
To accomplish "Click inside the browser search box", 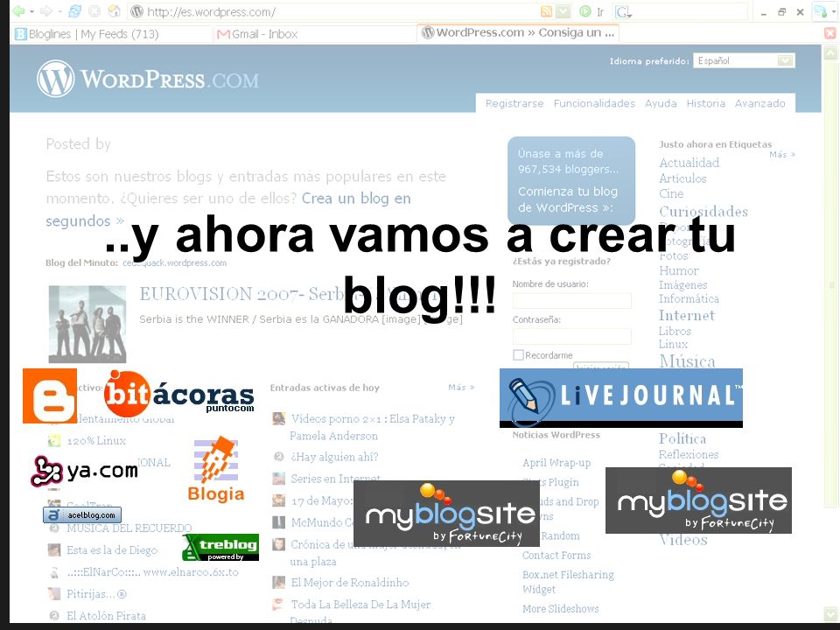I will tap(690, 11).
